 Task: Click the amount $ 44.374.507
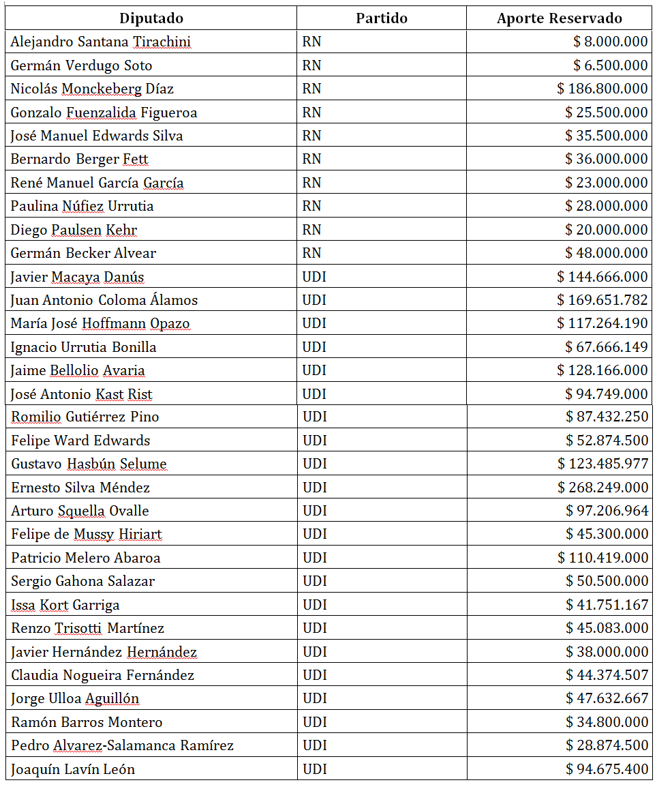607,675
